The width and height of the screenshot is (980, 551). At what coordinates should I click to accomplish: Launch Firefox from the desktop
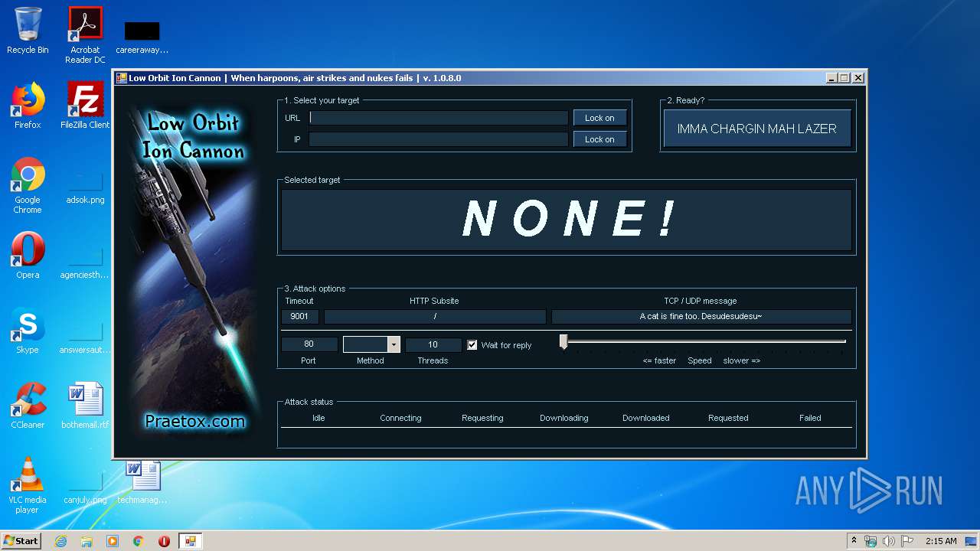tap(28, 106)
